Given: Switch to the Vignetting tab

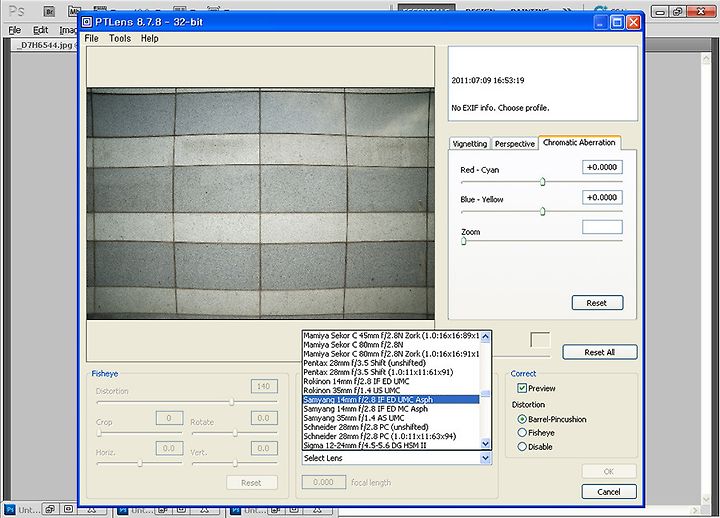Looking at the screenshot, I should [470, 144].
